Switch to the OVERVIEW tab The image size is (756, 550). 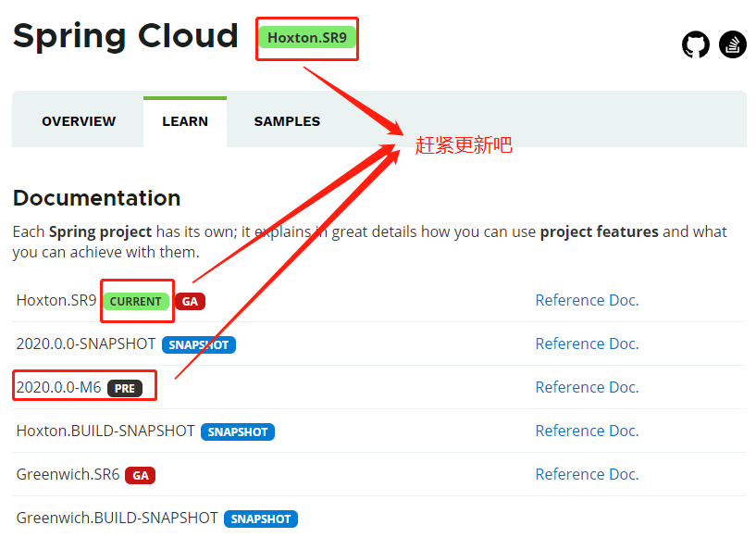79,121
